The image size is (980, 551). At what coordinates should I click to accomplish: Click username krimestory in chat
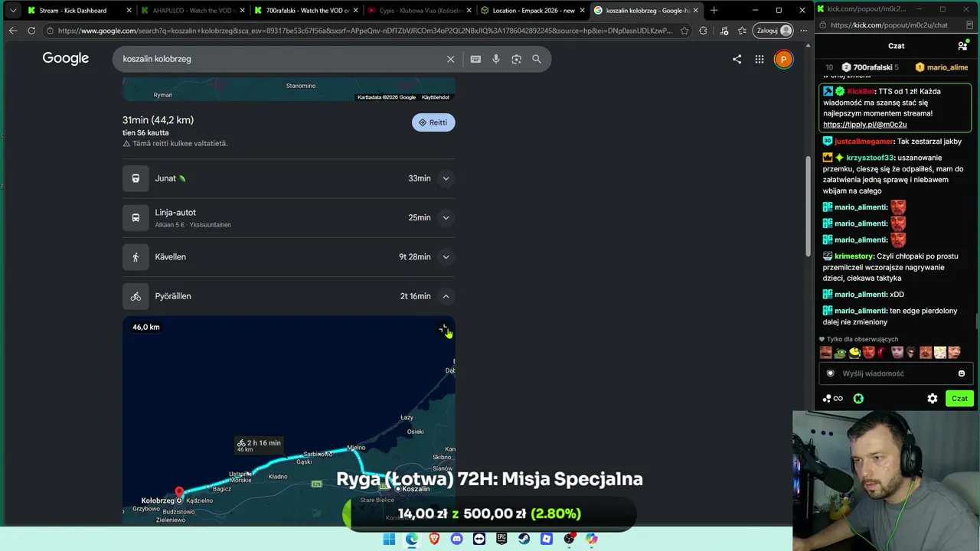coord(854,256)
